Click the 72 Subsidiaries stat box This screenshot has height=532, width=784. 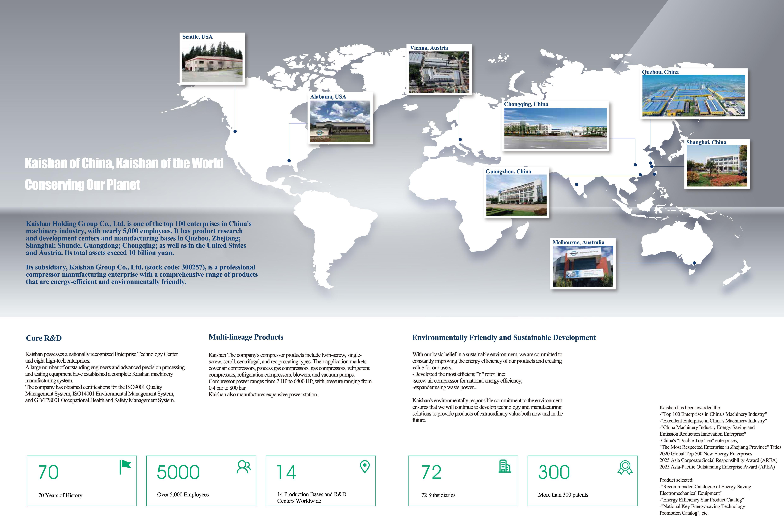pyautogui.click(x=463, y=481)
